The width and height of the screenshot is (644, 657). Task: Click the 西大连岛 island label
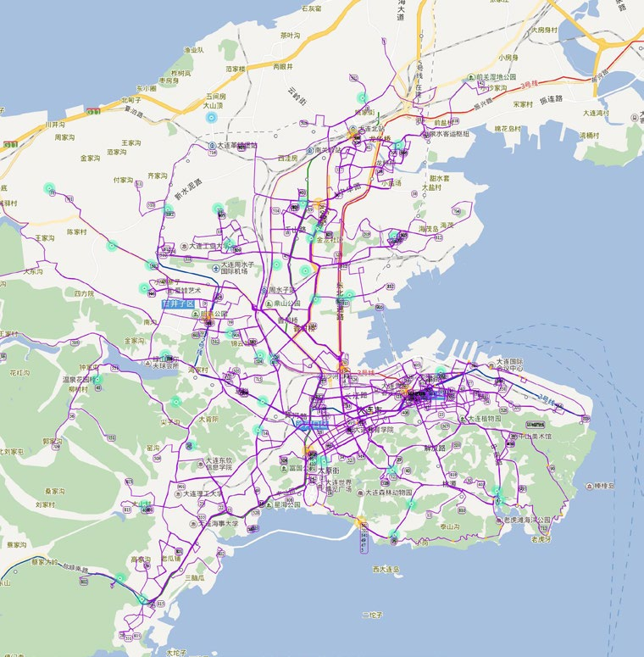click(x=386, y=570)
